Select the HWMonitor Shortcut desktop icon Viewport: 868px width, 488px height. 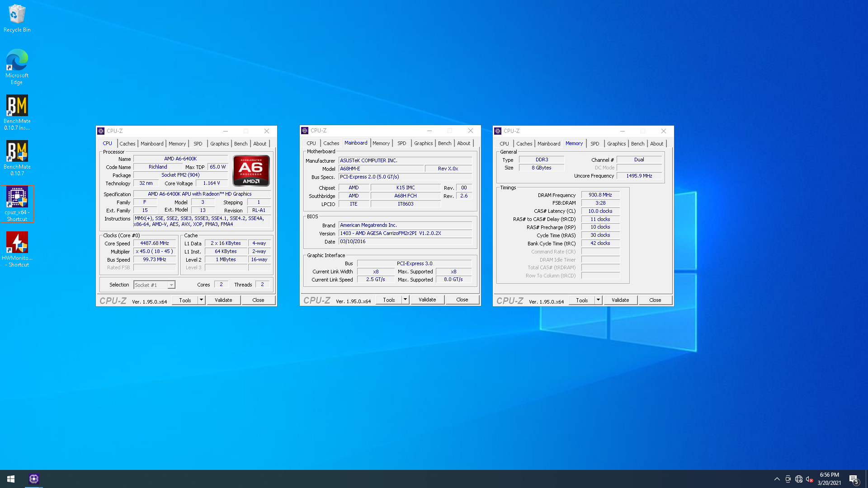click(x=17, y=249)
